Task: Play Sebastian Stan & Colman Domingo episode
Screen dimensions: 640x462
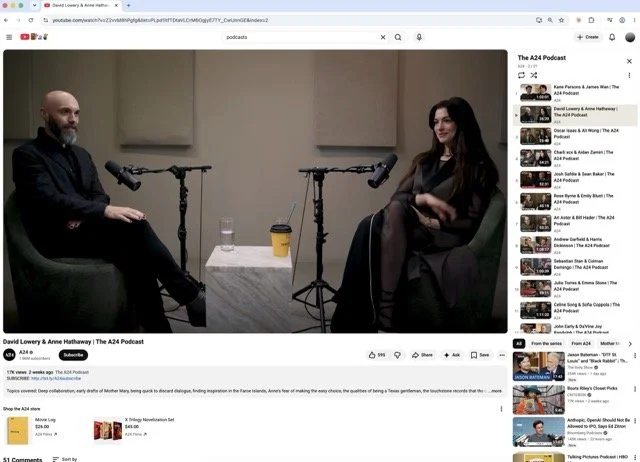Action: pos(575,267)
